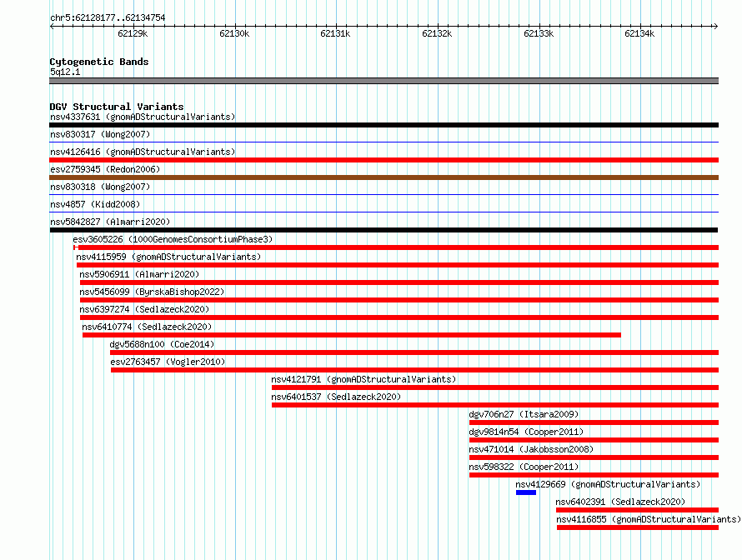Select nsv5456099 (ByrskaBishop2022) label
The width and height of the screenshot is (742, 560).
pyautogui.click(x=152, y=292)
